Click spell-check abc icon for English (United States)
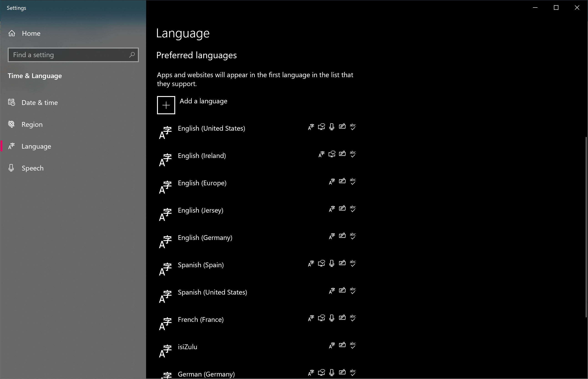Screen dimensions: 588x379 tap(353, 127)
